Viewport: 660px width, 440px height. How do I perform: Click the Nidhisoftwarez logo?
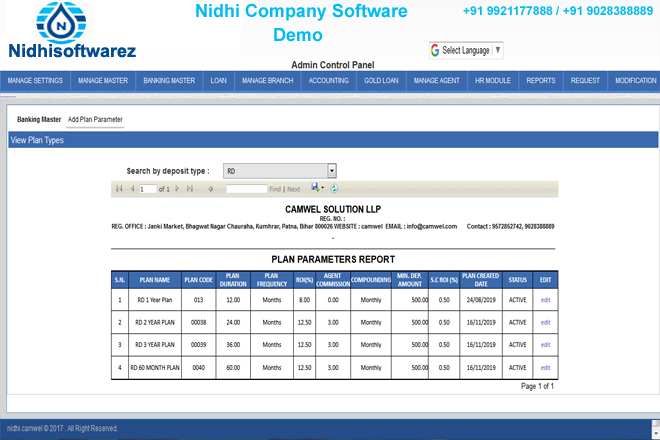pos(72,30)
